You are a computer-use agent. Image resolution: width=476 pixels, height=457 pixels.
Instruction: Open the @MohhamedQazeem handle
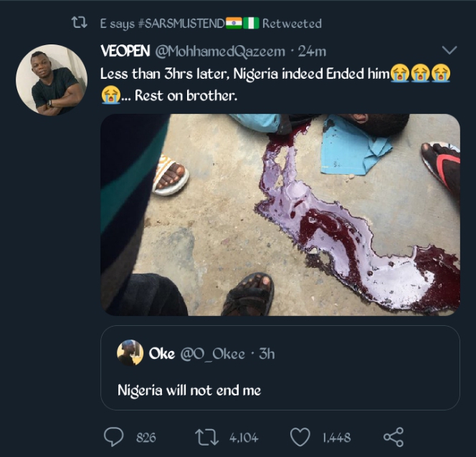click(220, 52)
